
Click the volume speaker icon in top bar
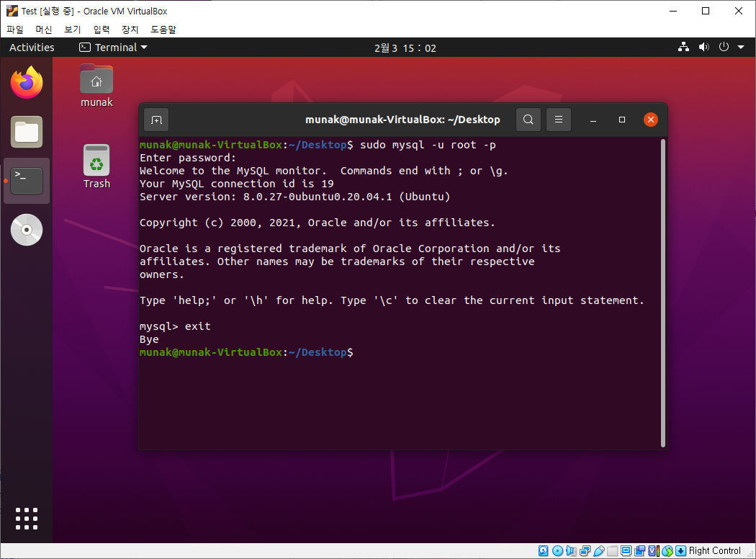pyautogui.click(x=704, y=48)
